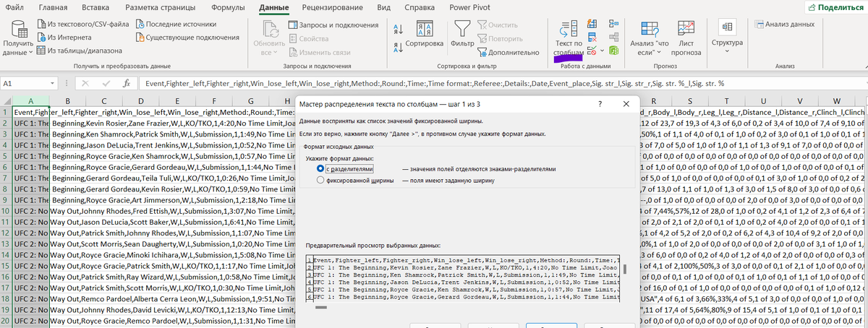This screenshot has width=868, height=328.
Task: Select row 10 header
Action: [x=7, y=212]
